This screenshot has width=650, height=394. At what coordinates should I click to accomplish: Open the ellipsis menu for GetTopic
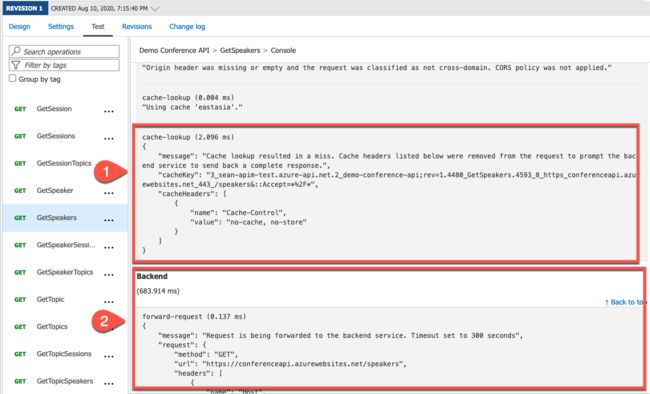click(109, 302)
